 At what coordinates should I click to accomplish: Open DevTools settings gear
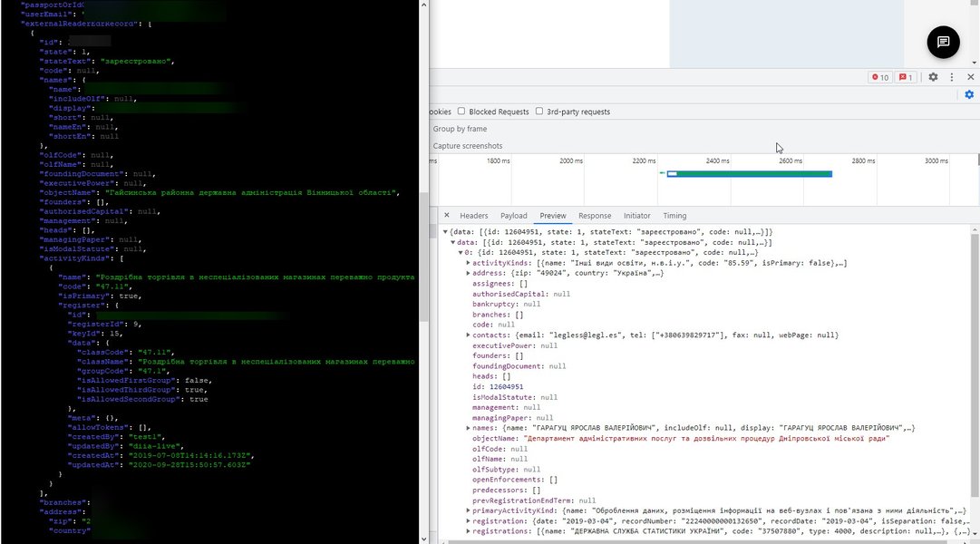[933, 77]
